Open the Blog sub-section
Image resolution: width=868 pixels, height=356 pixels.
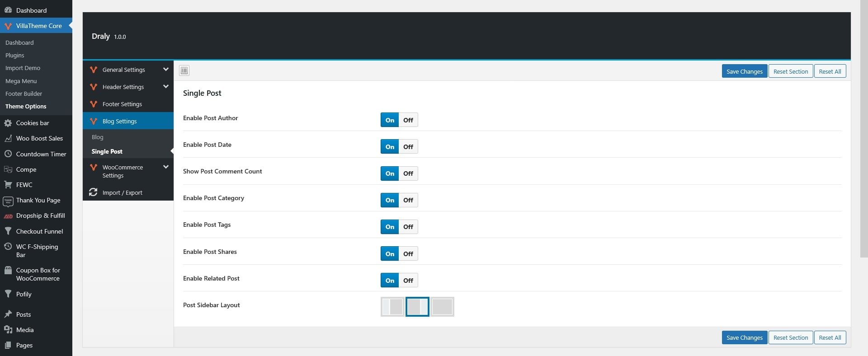pyautogui.click(x=98, y=137)
